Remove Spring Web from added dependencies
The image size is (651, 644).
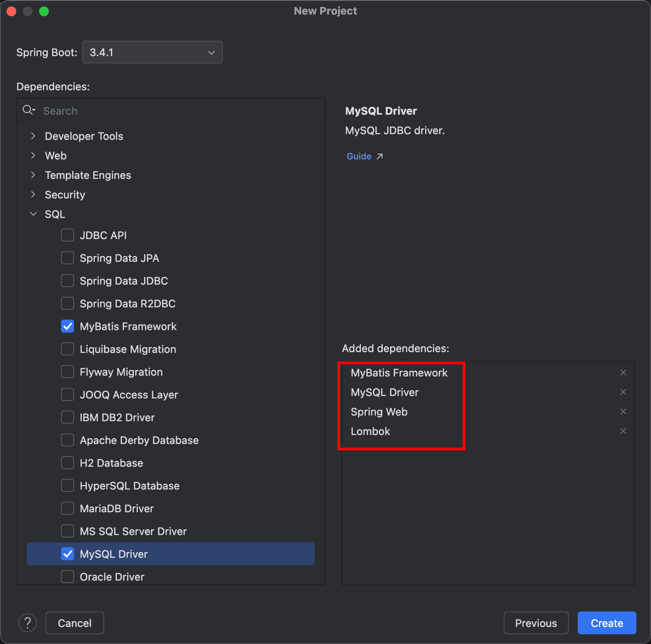pyautogui.click(x=623, y=411)
